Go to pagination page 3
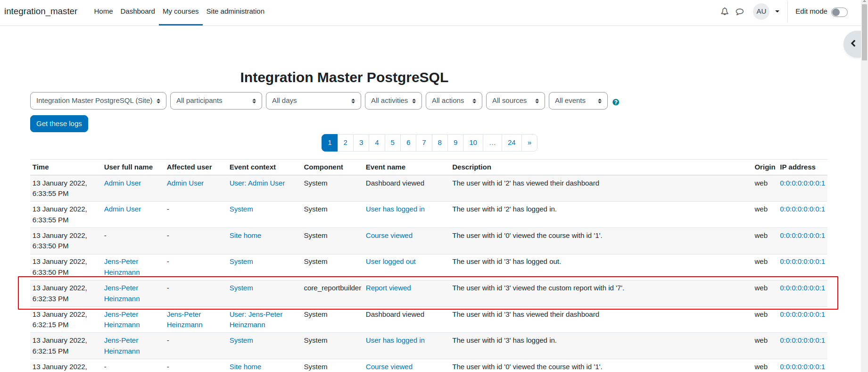 coord(361,143)
